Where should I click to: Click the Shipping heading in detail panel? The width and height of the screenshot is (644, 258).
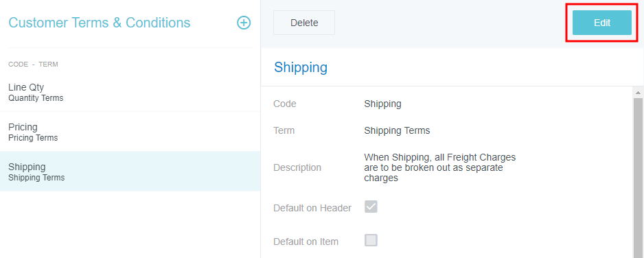tap(301, 67)
